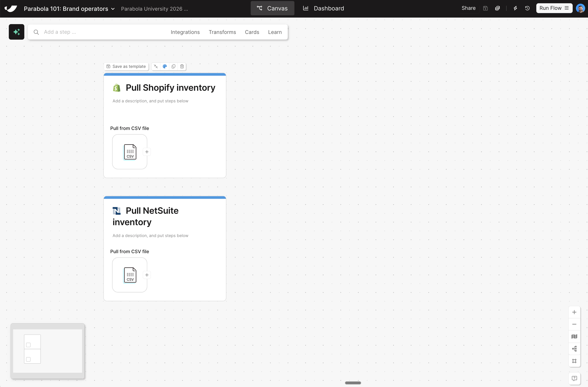Image resolution: width=588 pixels, height=387 pixels.
Task: Click description placeholder in Shopify card
Action: pos(150,101)
